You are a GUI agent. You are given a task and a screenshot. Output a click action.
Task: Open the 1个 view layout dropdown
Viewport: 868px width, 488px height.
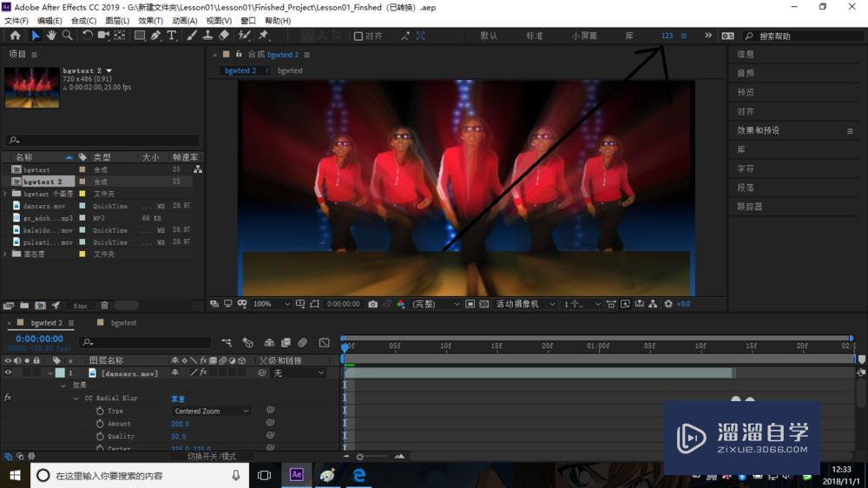point(582,304)
